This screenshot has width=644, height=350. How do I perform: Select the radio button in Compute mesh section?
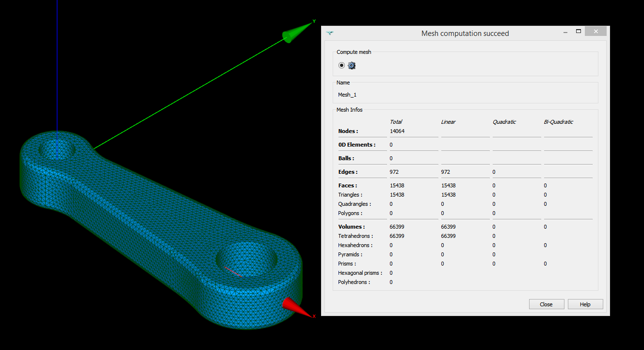click(341, 65)
